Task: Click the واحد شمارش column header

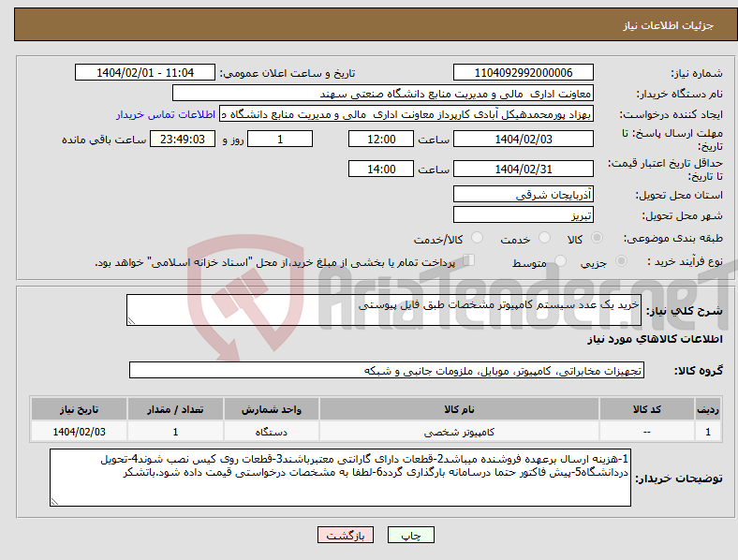Action: click(271, 409)
